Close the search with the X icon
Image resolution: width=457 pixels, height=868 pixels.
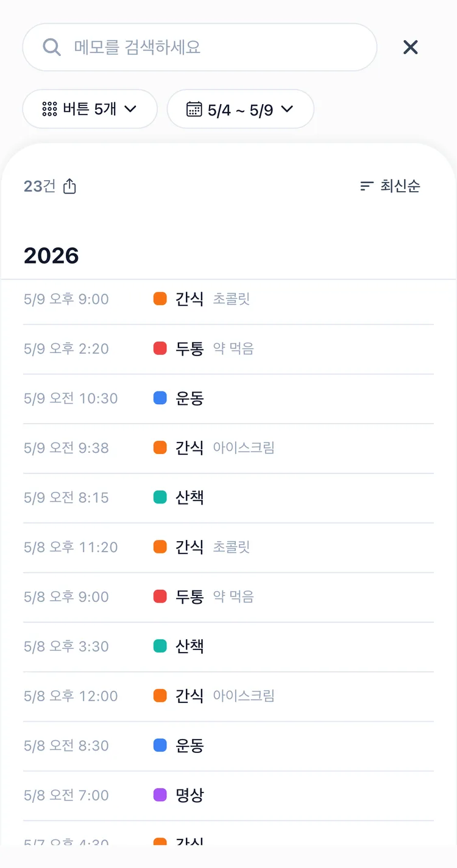[x=411, y=47]
